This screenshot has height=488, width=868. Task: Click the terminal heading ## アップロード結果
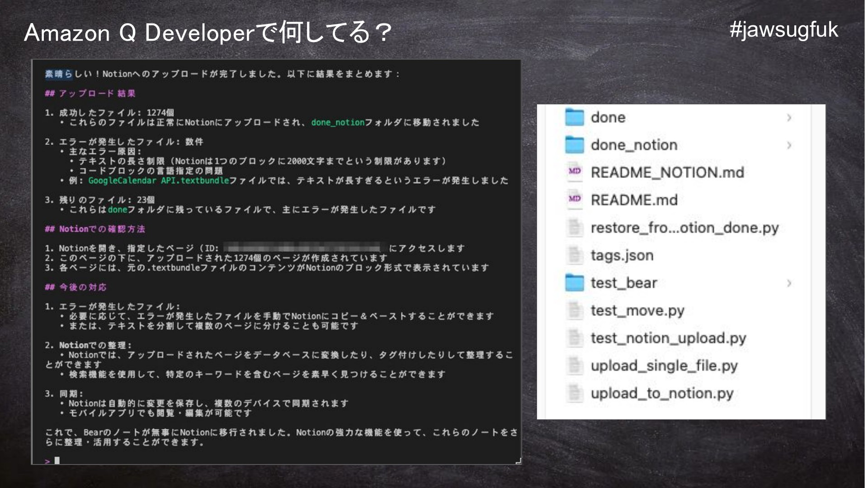click(90, 94)
